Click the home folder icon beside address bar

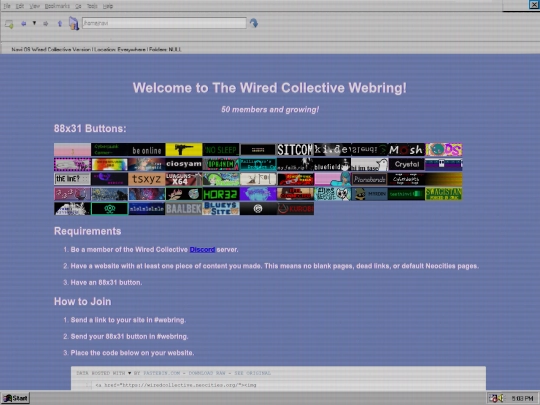74,23
